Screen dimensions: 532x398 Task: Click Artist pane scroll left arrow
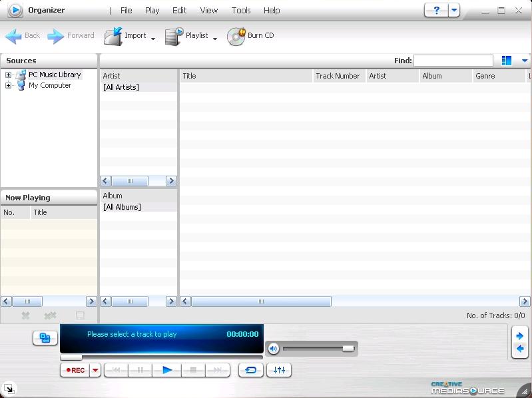coord(105,181)
